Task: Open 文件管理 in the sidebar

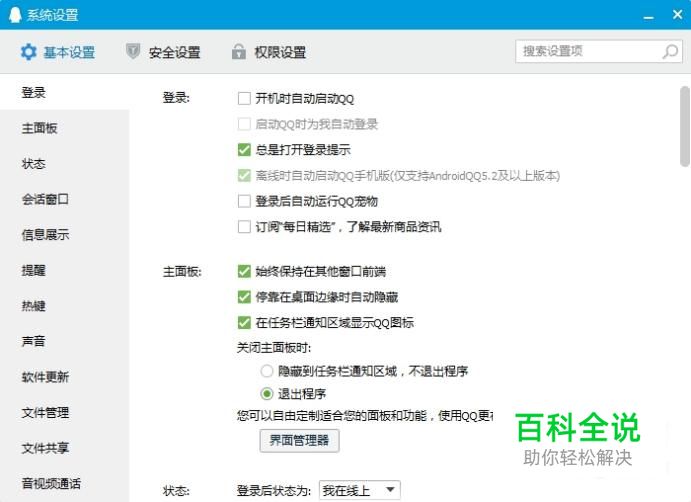Action: pyautogui.click(x=64, y=413)
